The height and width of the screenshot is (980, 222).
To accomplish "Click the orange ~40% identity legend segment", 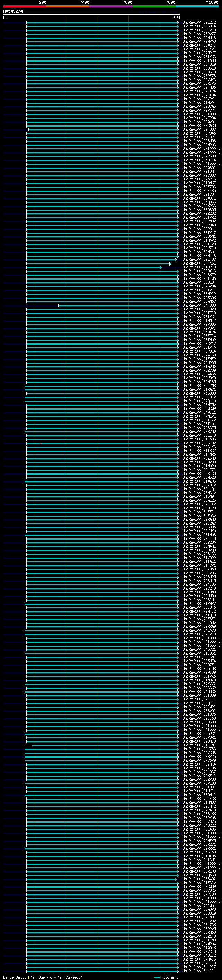I will click(x=68, y=6).
